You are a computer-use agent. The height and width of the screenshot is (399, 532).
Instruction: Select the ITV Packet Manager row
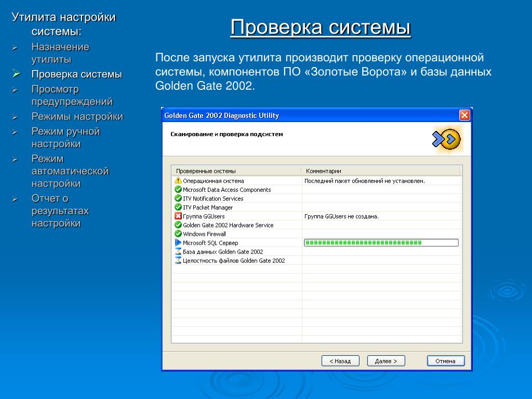208,207
